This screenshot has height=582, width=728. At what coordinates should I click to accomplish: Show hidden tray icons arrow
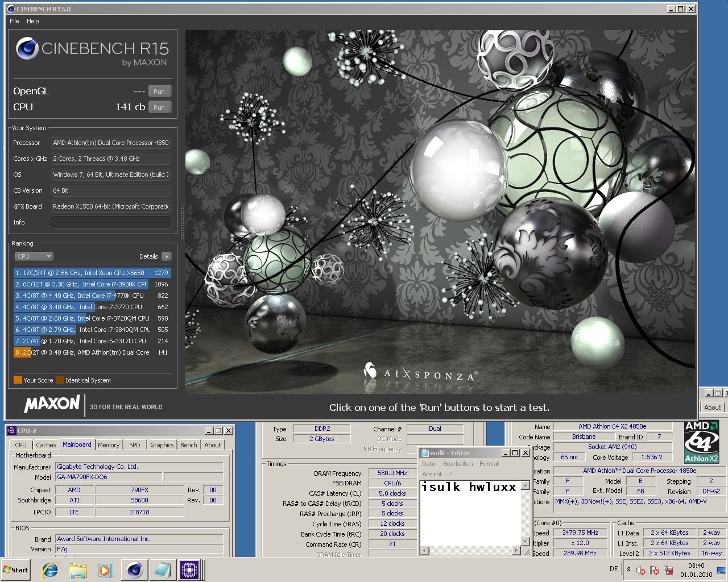click(628, 569)
